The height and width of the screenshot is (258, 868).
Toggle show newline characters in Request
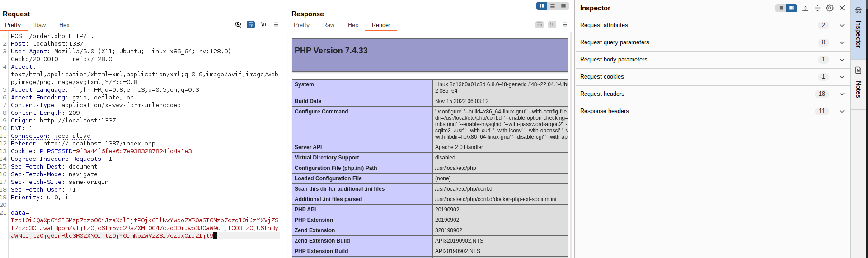[x=263, y=24]
